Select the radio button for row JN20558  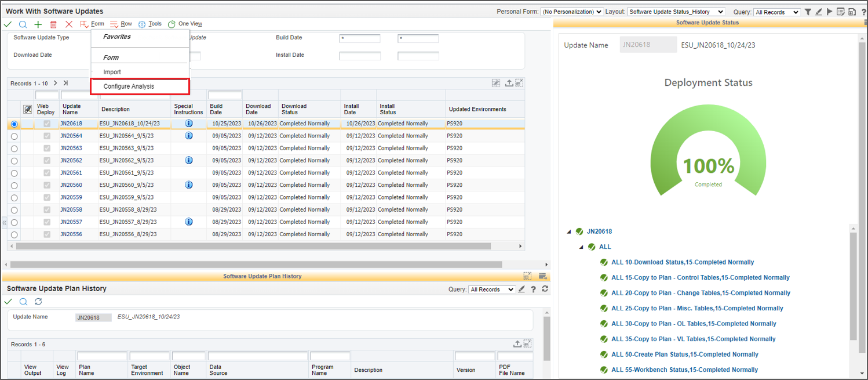14,210
